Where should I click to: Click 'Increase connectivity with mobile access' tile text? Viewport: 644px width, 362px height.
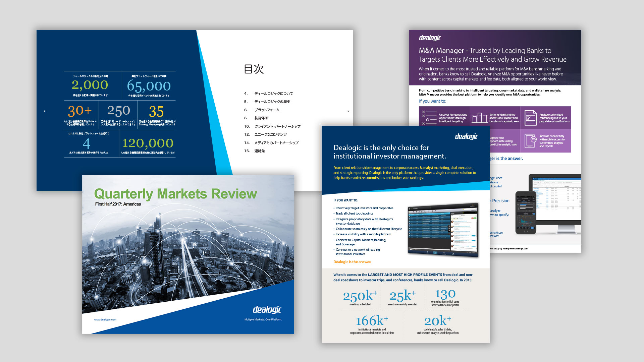pos(552,141)
